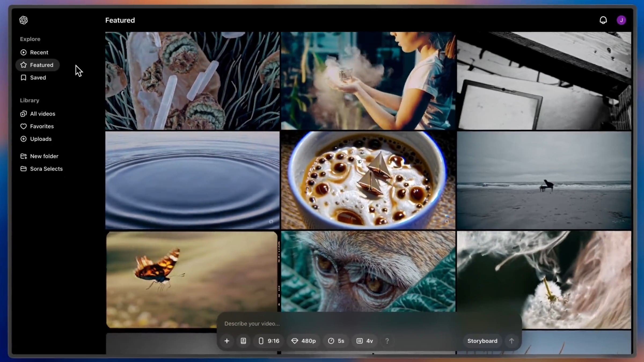Screen dimensions: 644x362
Task: Submit prompt with the up arrow
Action: tap(511, 341)
